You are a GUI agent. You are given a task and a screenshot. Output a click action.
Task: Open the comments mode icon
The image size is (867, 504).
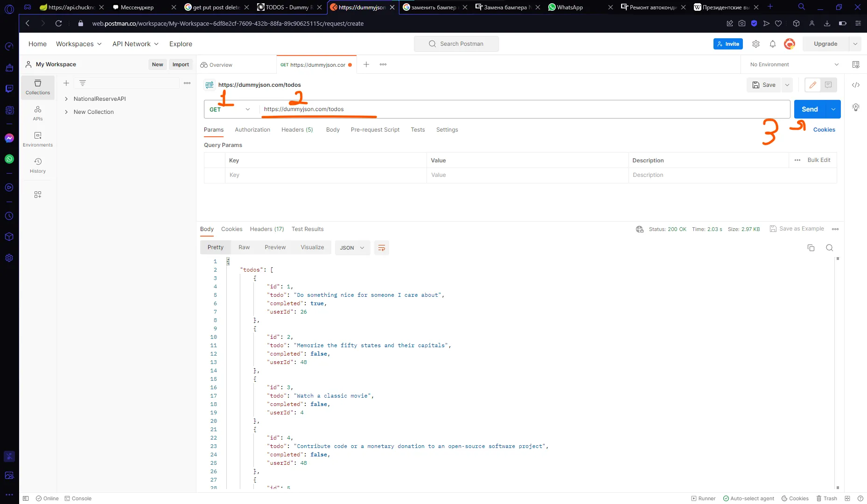coord(828,85)
